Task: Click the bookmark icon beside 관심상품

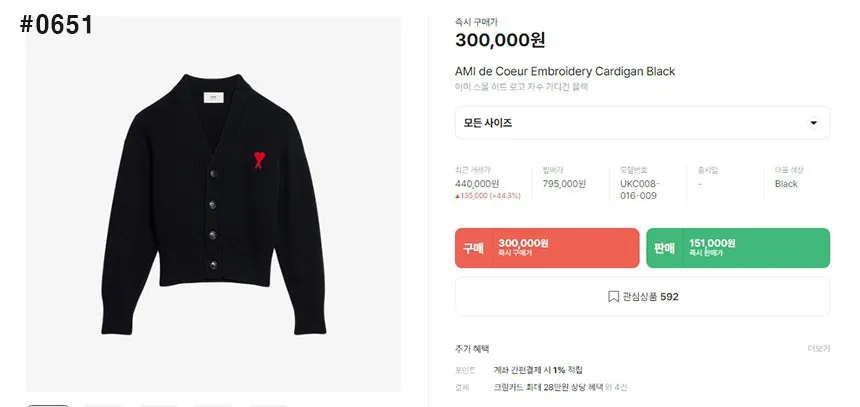Action: click(x=613, y=297)
